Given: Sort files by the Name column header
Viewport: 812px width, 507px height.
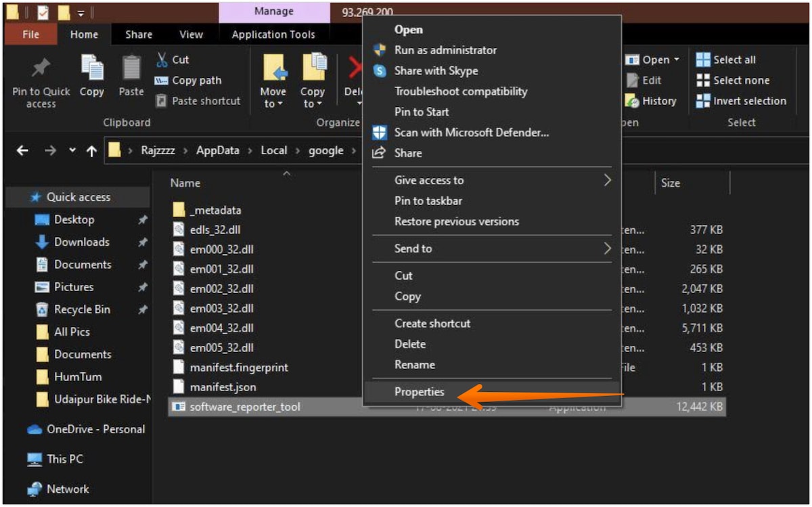Looking at the screenshot, I should [x=184, y=183].
